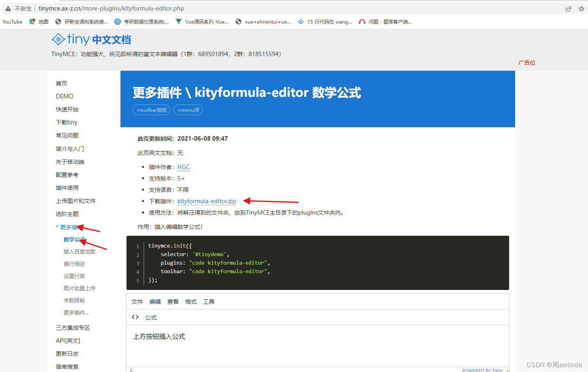588x372 pixels.
Task: Open the 格式 menu in the editor
Action: (190, 301)
